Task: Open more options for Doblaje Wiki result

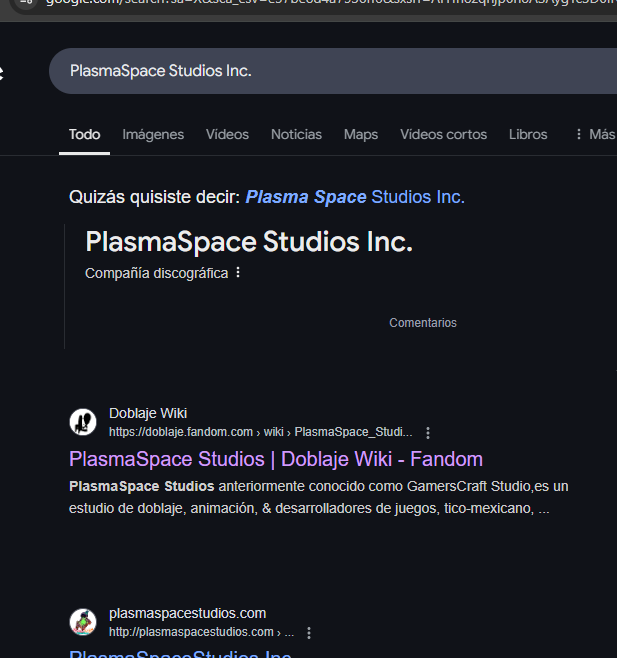Action: tap(428, 433)
